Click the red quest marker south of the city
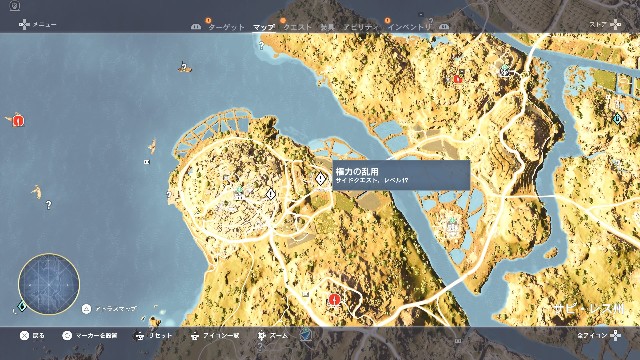Image resolution: width=640 pixels, height=360 pixels. 334,300
